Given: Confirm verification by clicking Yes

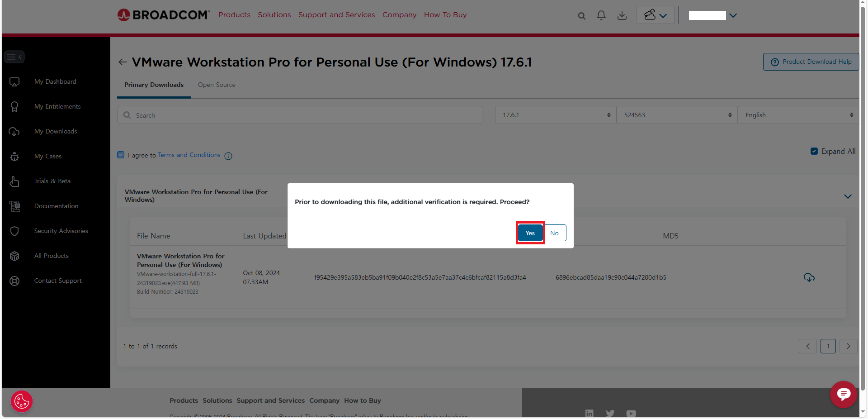Looking at the screenshot, I should point(530,233).
